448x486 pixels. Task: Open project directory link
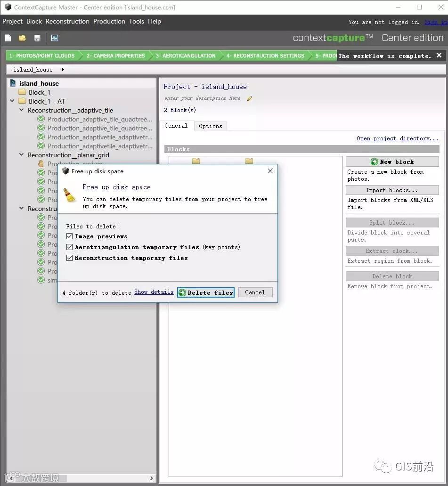click(398, 138)
